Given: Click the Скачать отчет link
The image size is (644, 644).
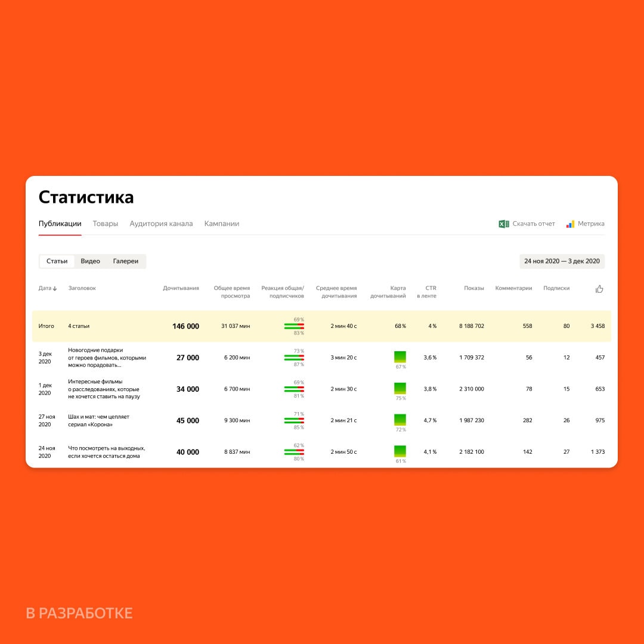Looking at the screenshot, I should click(533, 224).
